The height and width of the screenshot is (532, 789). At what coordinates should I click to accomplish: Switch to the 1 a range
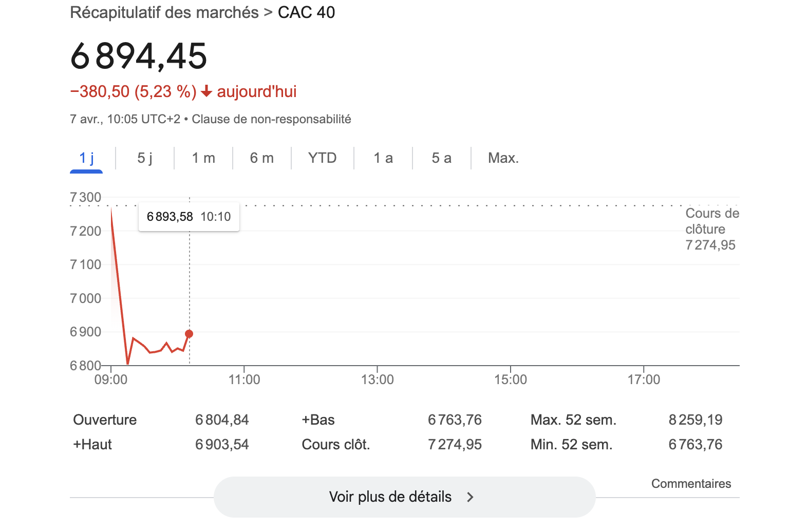383,158
